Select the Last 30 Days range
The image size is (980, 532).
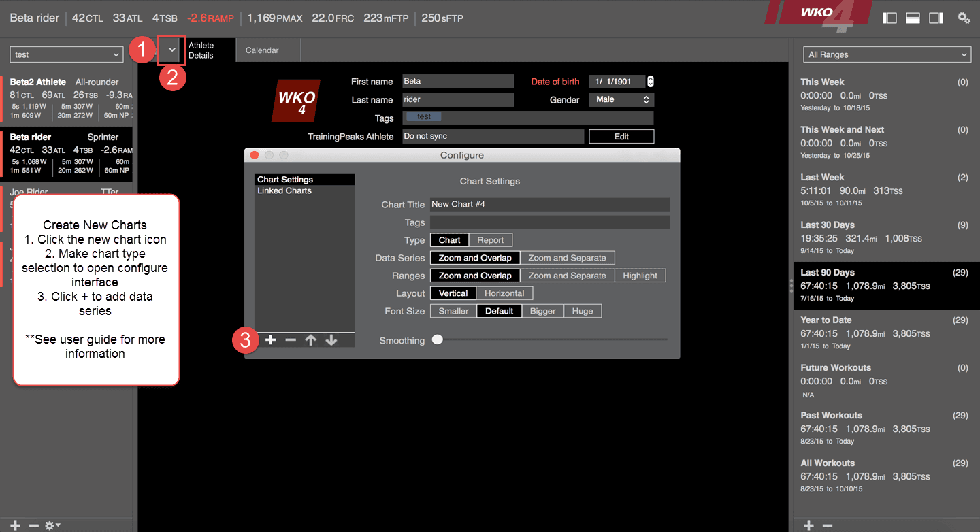887,238
